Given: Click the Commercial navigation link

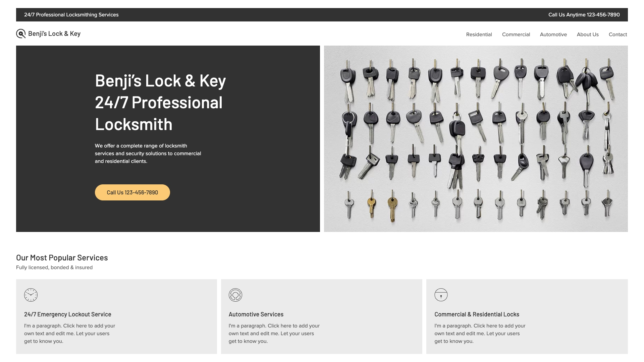Looking at the screenshot, I should 516,34.
